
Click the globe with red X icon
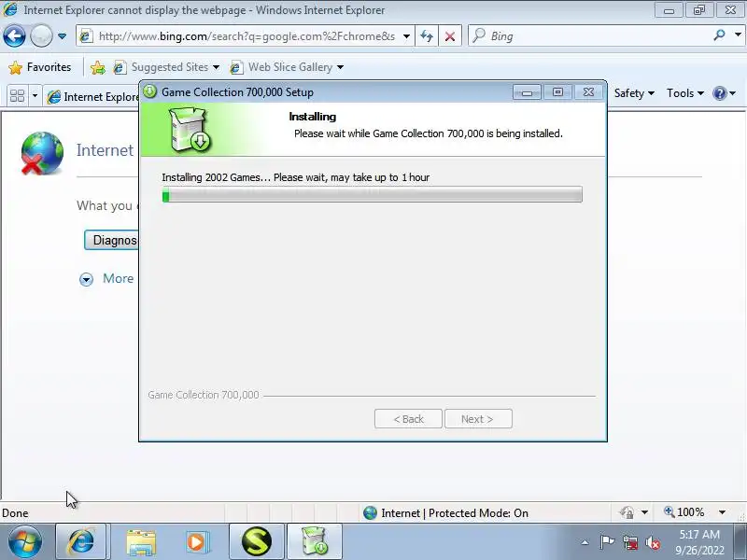pos(42,153)
